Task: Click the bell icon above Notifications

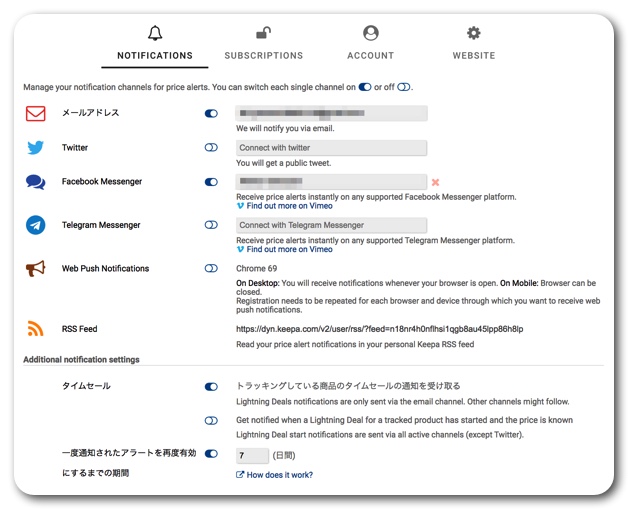Action: pos(154,34)
